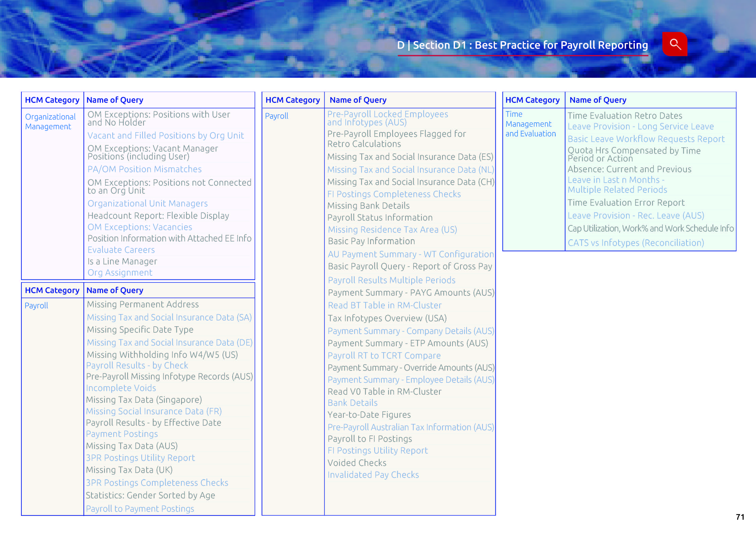The image size is (756, 535).
Task: Select 'Payroll RT to TCRT Compare'
Action: (384, 356)
